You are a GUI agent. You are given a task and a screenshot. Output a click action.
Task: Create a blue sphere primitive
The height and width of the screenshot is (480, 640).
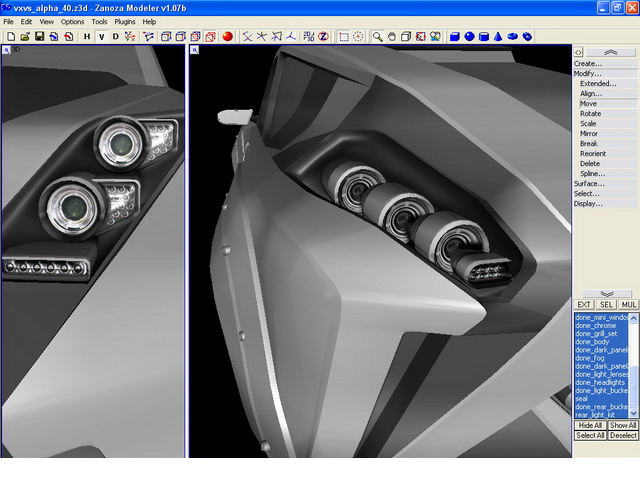point(469,36)
